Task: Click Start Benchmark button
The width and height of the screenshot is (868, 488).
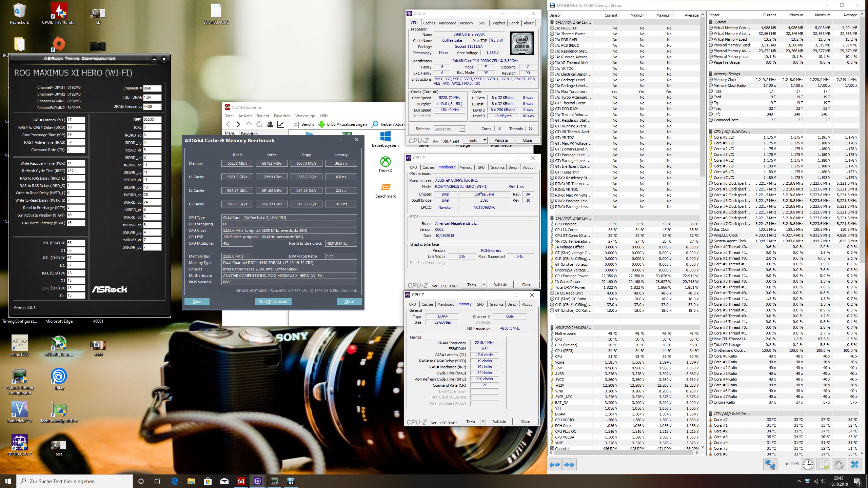Action: [273, 302]
